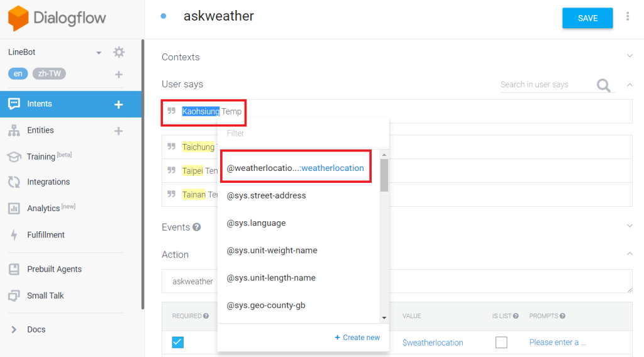Image resolution: width=644 pixels, height=357 pixels.
Task: Click the Integrations cycle icon
Action: point(14,182)
